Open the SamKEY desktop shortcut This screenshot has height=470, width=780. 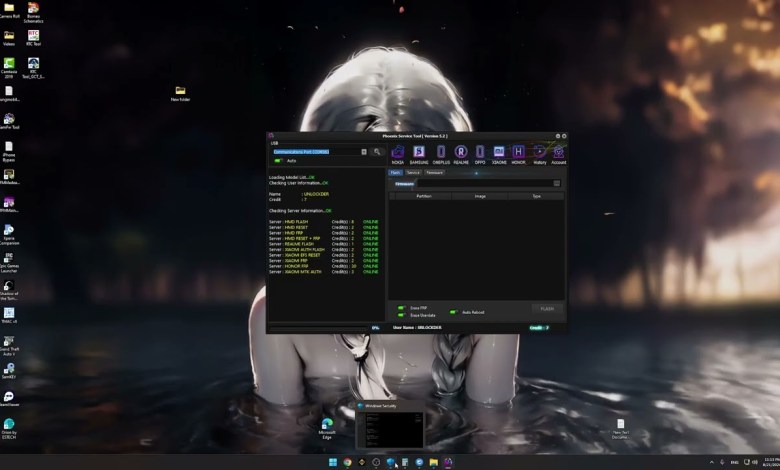click(x=9, y=371)
